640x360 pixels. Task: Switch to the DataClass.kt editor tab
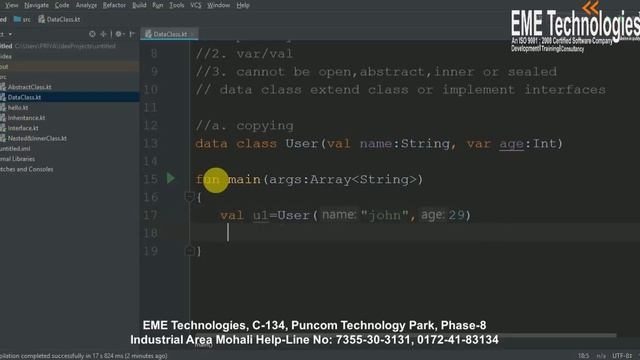click(169, 34)
